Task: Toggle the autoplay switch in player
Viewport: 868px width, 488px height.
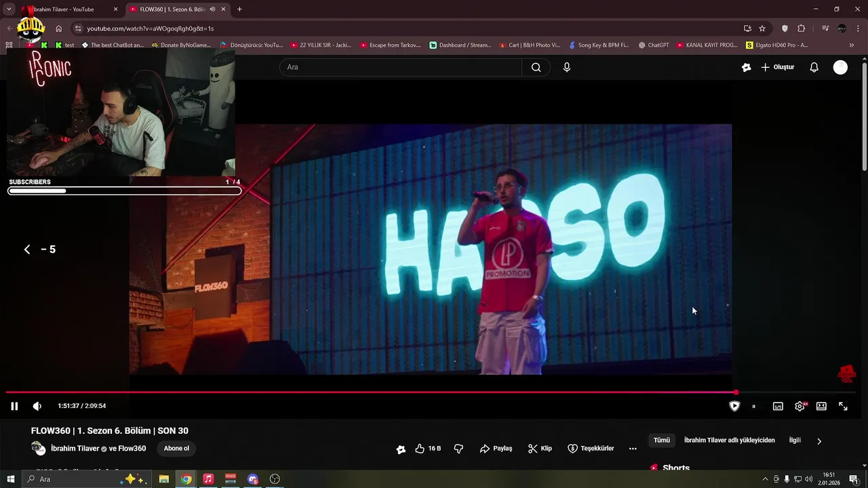Action: 753,406
